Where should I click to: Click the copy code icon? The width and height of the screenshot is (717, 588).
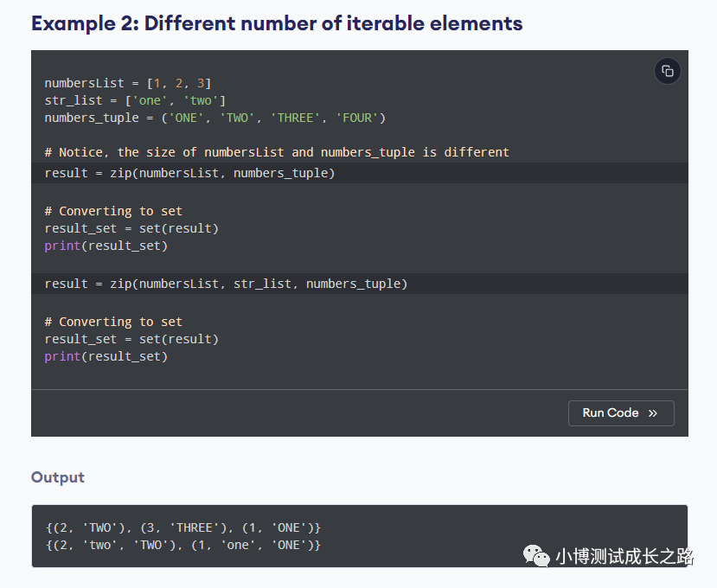click(x=667, y=71)
